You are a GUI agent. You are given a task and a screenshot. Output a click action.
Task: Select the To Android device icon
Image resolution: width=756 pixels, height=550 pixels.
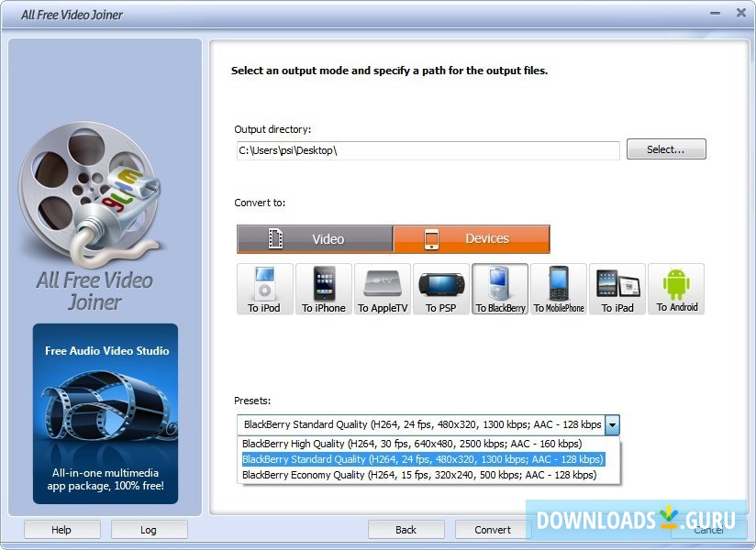coord(676,289)
